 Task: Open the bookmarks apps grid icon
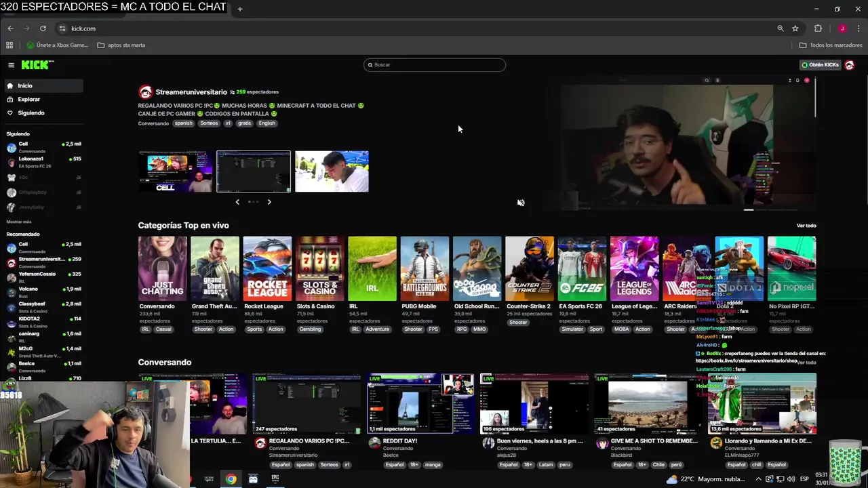9,45
